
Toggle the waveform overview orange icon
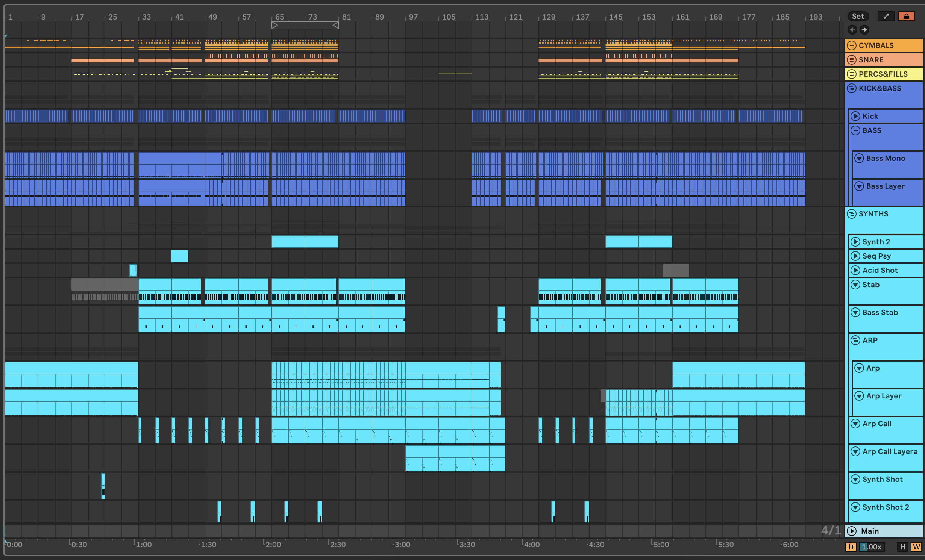pyautogui.click(x=851, y=547)
